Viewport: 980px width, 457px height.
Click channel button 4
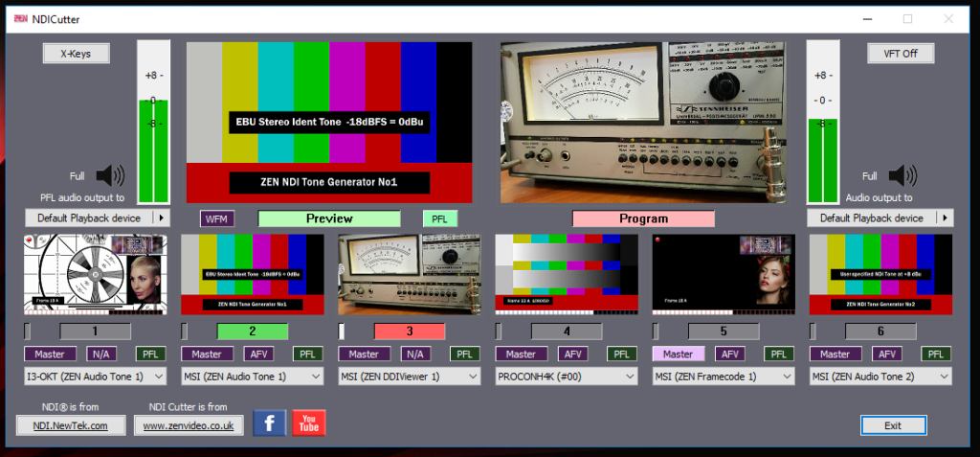tap(567, 331)
